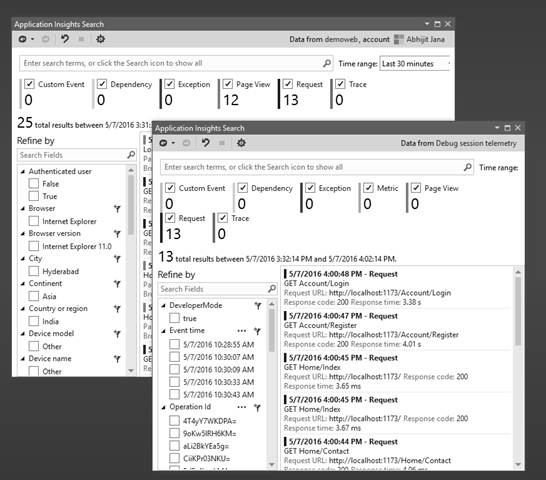546x480 pixels.
Task: Click undo arrow icon in back window toolbar
Action: click(x=65, y=39)
